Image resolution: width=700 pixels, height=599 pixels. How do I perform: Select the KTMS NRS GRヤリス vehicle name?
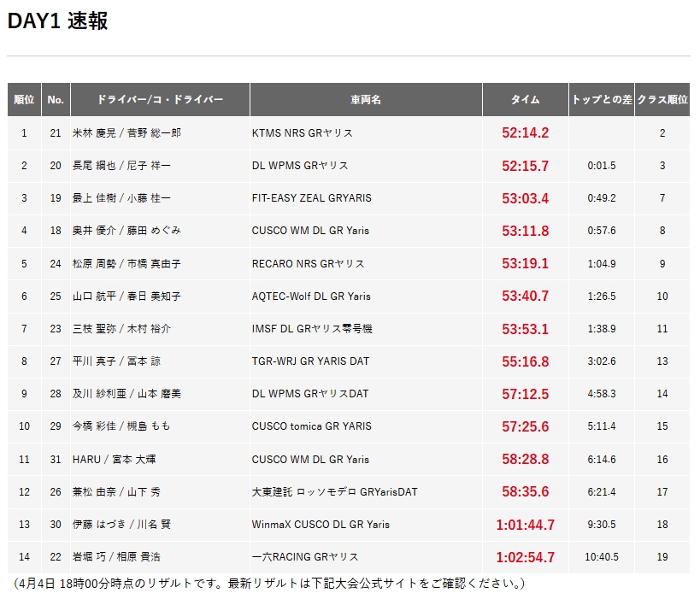tap(303, 133)
